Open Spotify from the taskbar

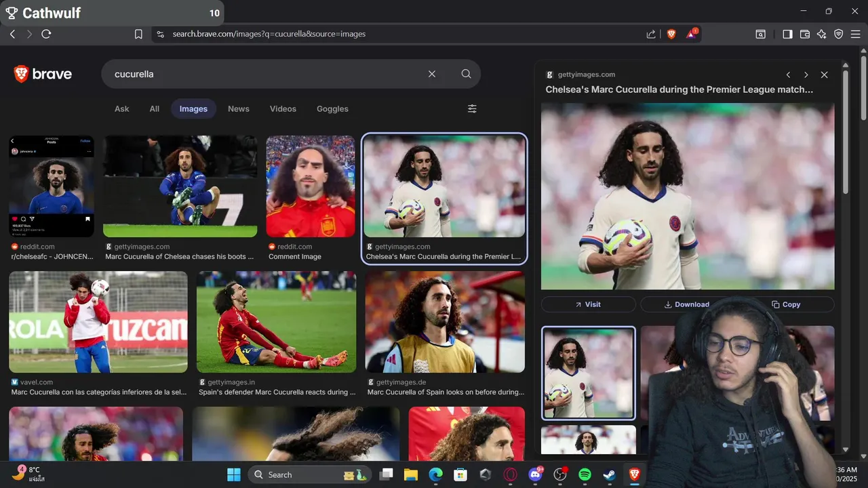click(x=585, y=474)
